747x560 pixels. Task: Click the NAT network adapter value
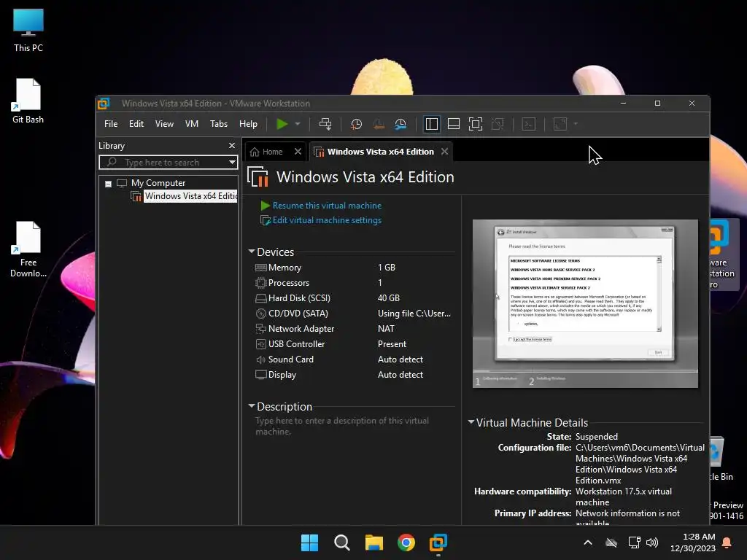pos(386,329)
